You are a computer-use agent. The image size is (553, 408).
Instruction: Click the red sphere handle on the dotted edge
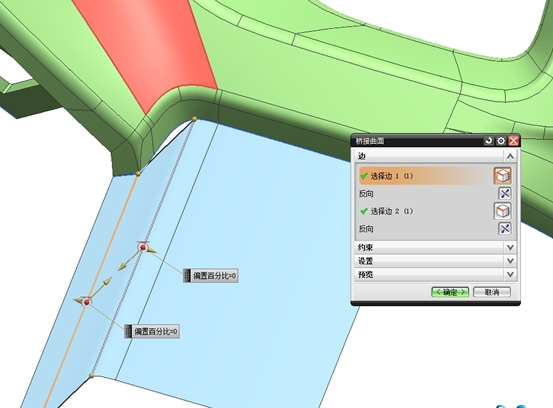(x=143, y=248)
